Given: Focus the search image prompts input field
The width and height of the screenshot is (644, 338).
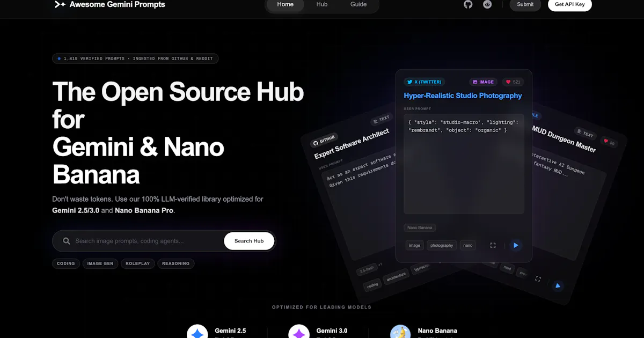Looking at the screenshot, I should point(146,241).
